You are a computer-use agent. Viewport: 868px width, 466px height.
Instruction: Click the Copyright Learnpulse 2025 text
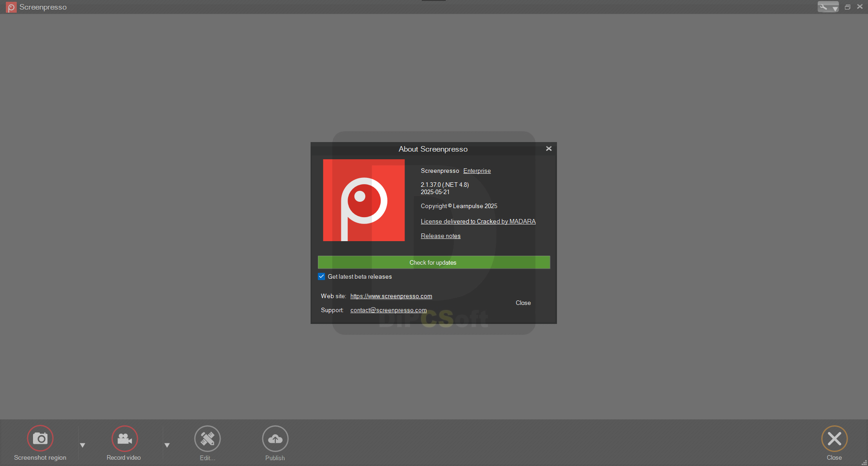(x=459, y=206)
